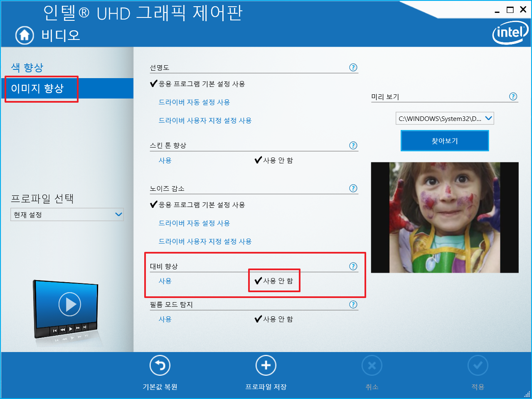Switch to 색 향상 tab
Screen dimensions: 532x399
(27, 67)
